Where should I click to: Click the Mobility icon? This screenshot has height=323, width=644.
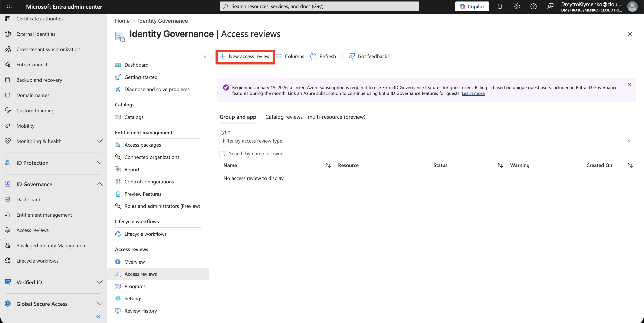tap(8, 126)
